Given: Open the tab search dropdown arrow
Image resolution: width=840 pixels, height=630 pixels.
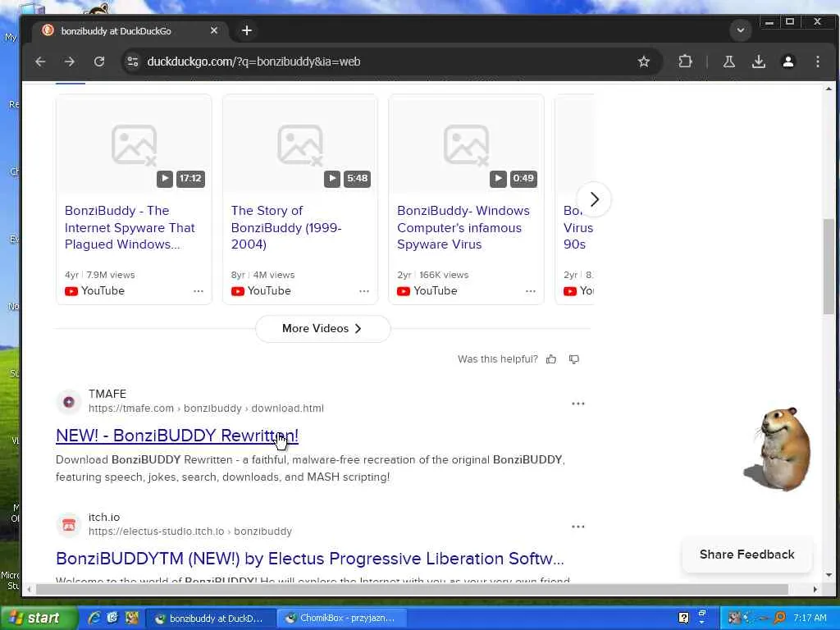Looking at the screenshot, I should pyautogui.click(x=741, y=30).
